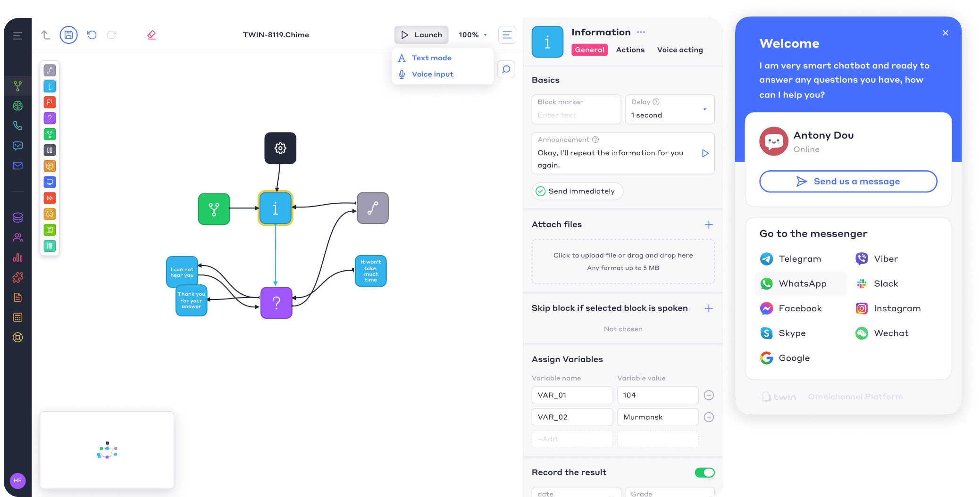980x497 pixels.
Task: Choose Voice input from launch menu
Action: pyautogui.click(x=432, y=74)
